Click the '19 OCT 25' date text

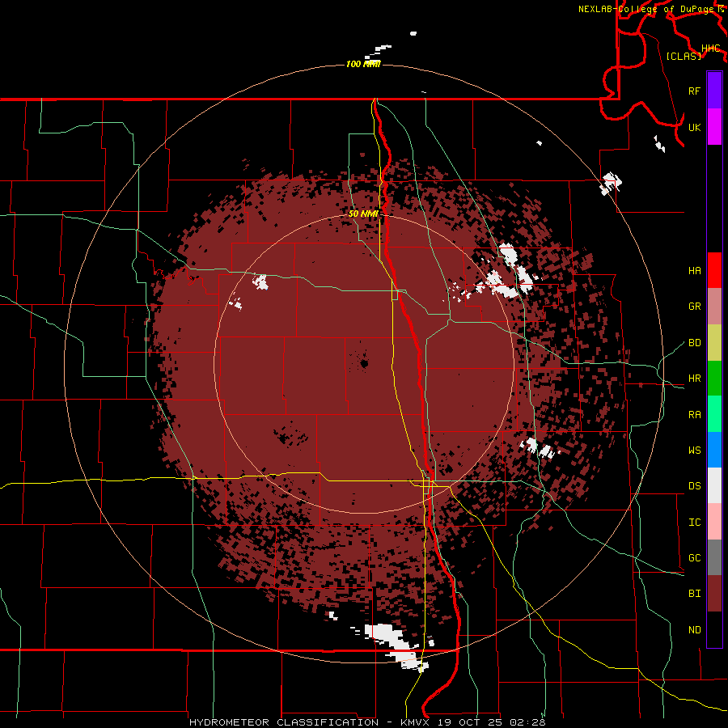click(469, 722)
